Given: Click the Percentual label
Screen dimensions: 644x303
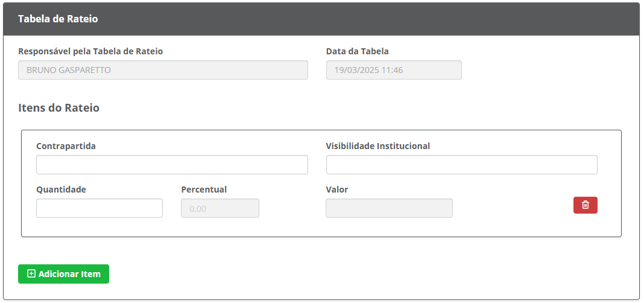Looking at the screenshot, I should coord(204,190).
